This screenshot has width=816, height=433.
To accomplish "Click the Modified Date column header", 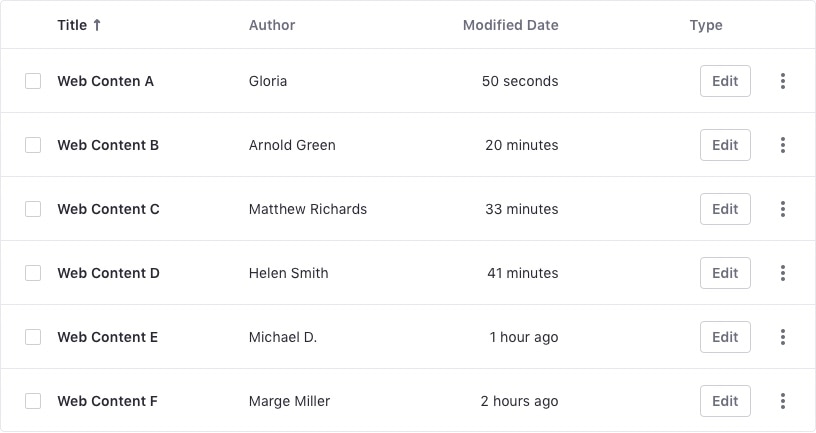I will [510, 25].
